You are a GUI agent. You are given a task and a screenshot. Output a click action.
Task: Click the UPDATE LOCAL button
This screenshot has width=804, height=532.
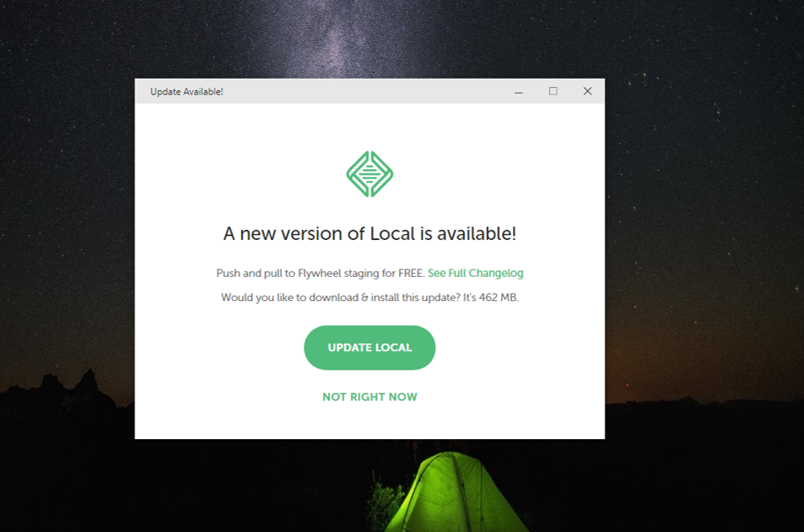(x=369, y=347)
